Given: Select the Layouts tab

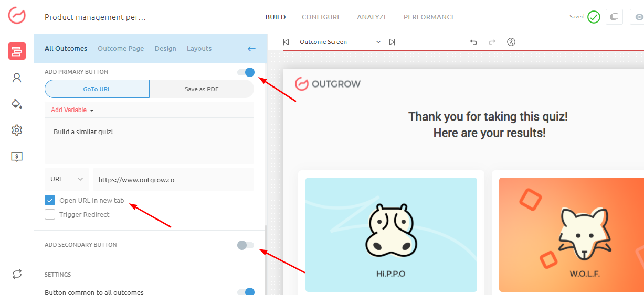Looking at the screenshot, I should click(199, 48).
